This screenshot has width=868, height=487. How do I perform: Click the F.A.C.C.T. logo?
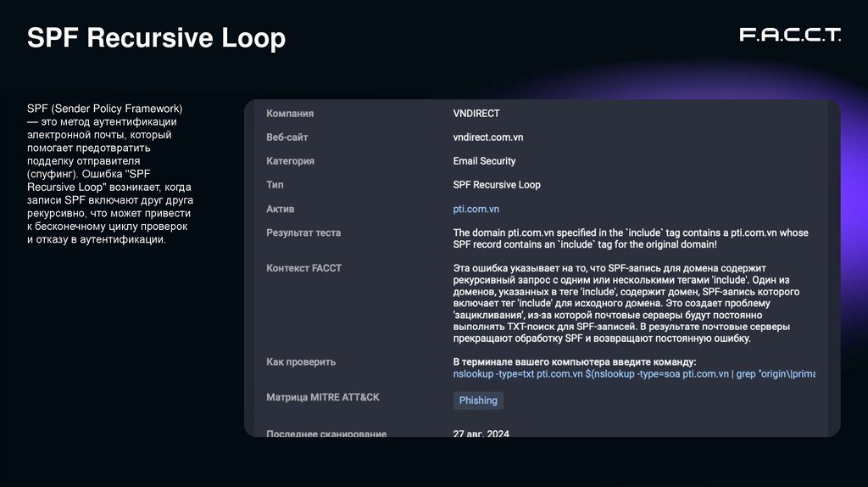point(789,35)
